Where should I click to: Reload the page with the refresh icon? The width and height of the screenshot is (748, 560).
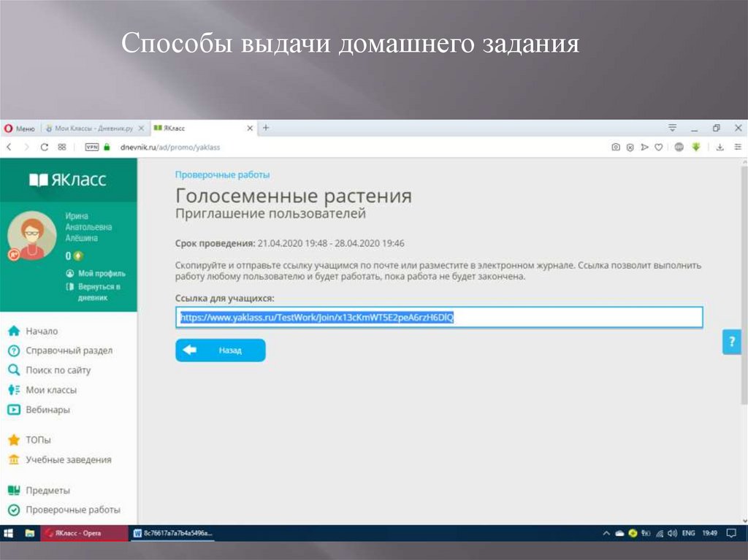[45, 147]
